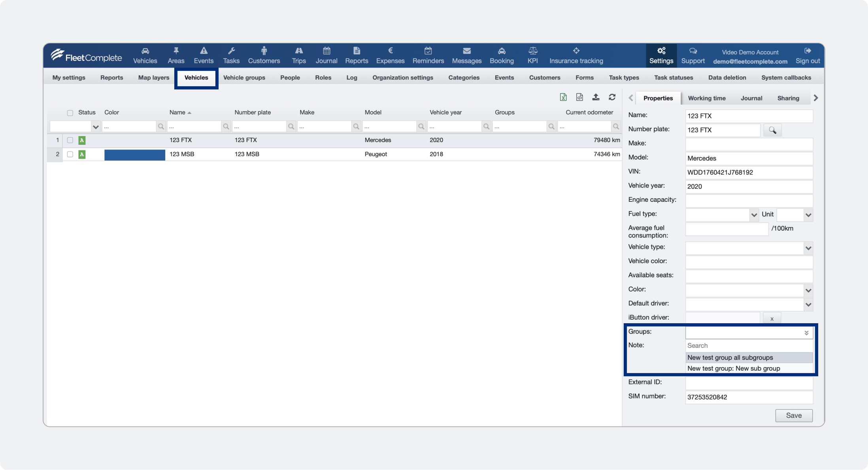Open the Default driver dropdown

(808, 305)
